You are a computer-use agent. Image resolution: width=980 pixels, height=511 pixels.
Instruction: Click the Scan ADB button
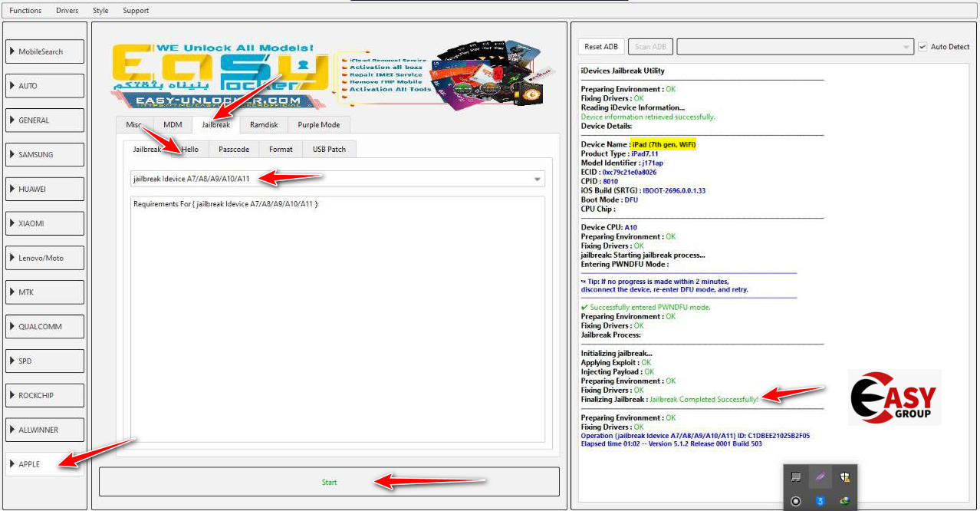click(650, 47)
